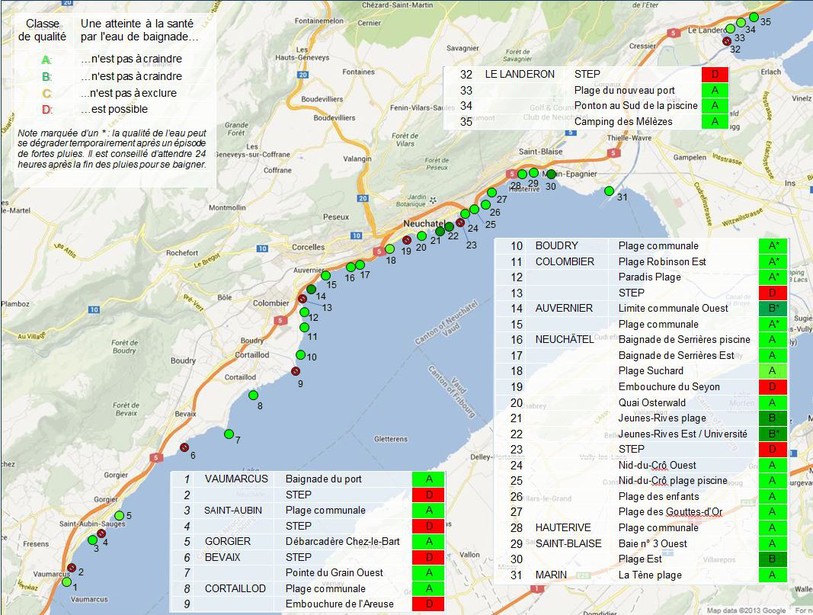This screenshot has width=813, height=615.
Task: Click red marker numbered 13
Action: coord(302,299)
